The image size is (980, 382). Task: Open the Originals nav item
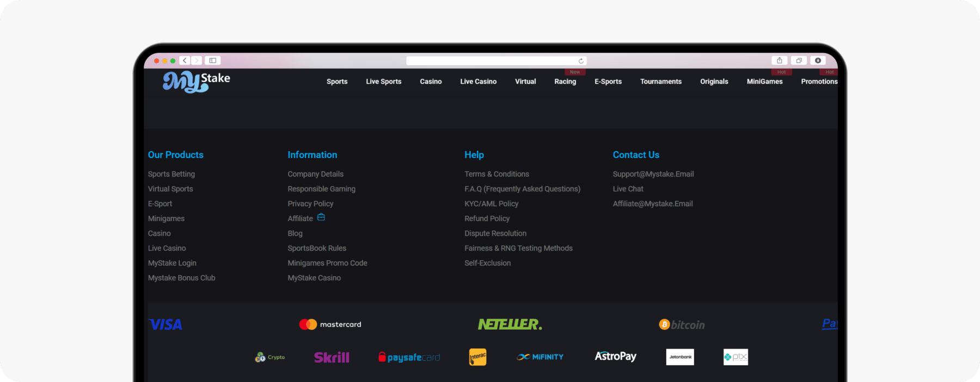pyautogui.click(x=714, y=82)
